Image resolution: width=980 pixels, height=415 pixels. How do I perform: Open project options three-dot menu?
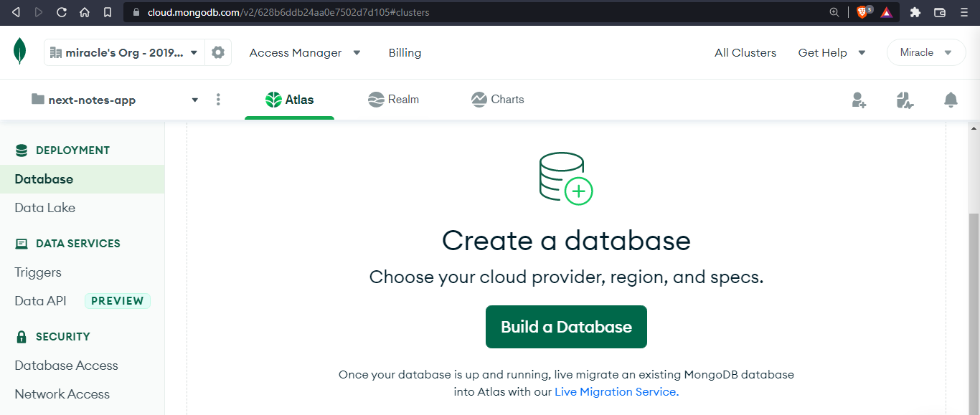pos(219,100)
